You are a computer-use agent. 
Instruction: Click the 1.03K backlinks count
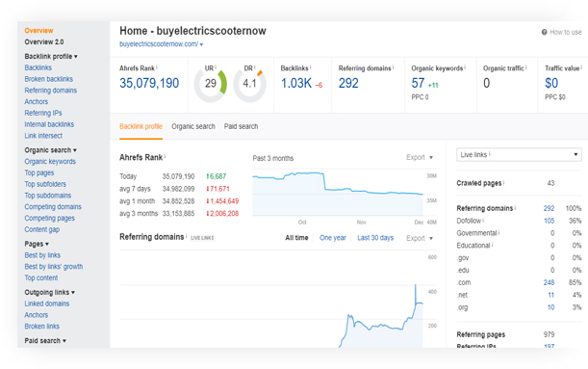click(x=296, y=83)
